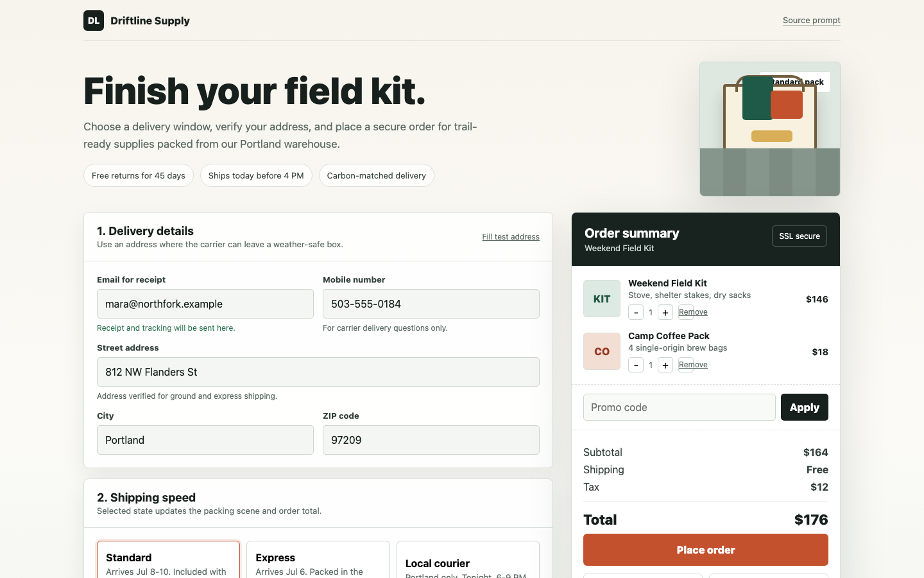Click the pack illustration image
This screenshot has height=578, width=924.
pyautogui.click(x=770, y=129)
